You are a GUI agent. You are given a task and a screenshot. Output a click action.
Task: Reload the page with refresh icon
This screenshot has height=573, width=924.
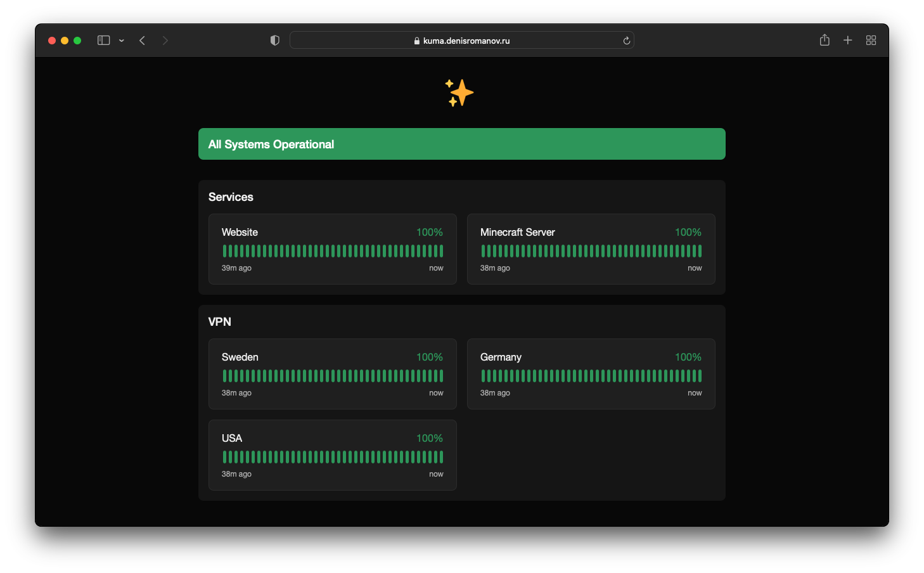coord(626,41)
